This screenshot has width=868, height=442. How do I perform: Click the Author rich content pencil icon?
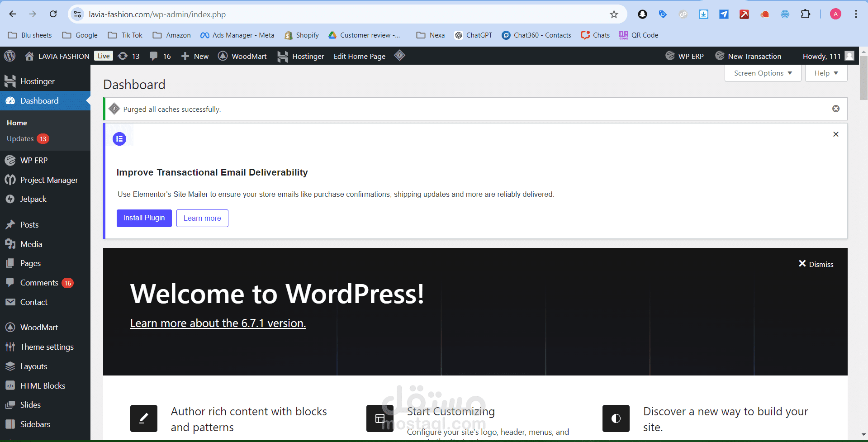(144, 418)
